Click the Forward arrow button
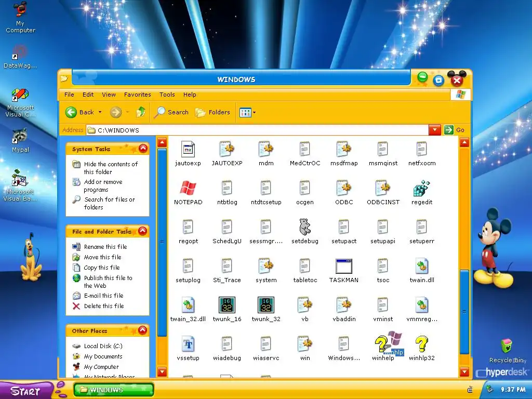The width and height of the screenshot is (532, 399). [x=116, y=112]
